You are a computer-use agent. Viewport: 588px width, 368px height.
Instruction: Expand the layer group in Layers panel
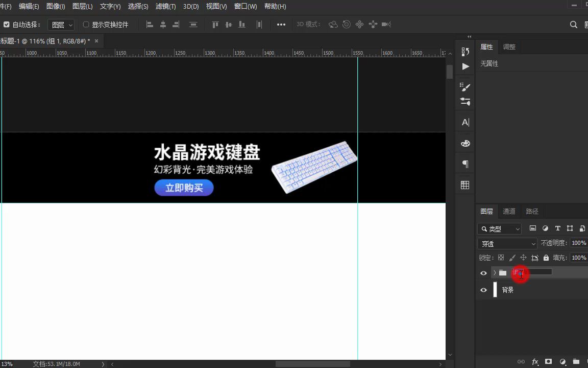click(x=495, y=273)
